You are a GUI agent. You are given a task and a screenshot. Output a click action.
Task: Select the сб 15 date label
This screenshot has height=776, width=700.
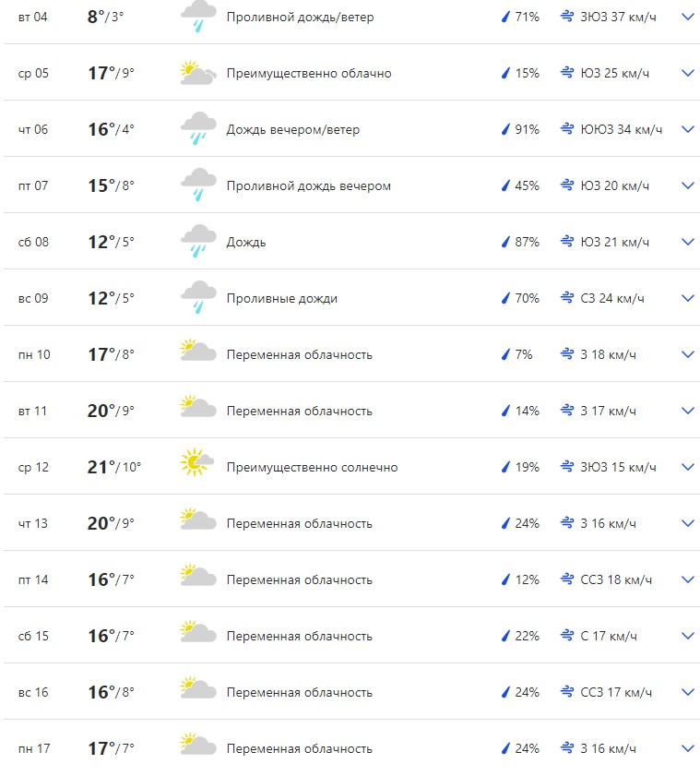pyautogui.click(x=33, y=636)
